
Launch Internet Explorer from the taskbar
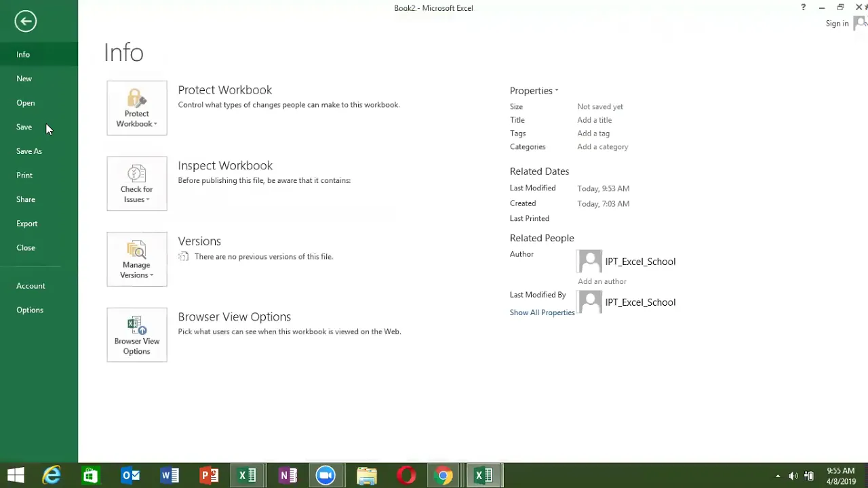[x=52, y=476]
